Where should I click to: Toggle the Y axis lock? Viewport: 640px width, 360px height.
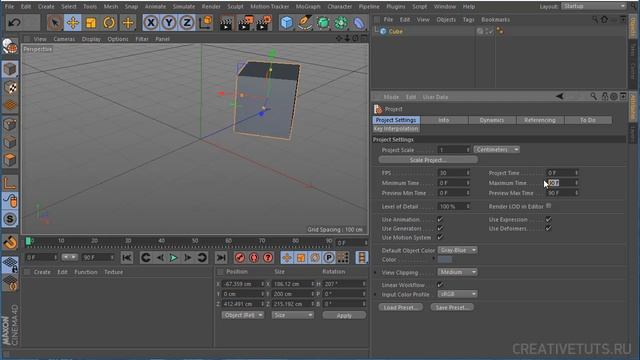[169, 23]
